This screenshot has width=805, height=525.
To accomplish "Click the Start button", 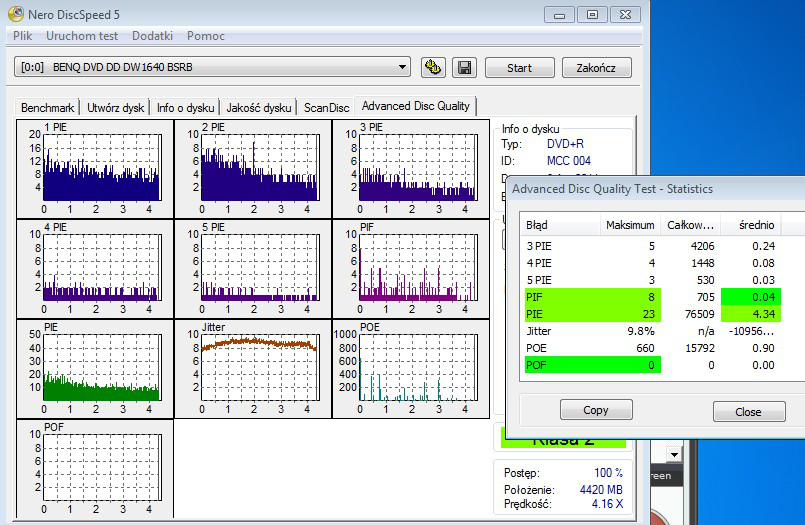I will 520,68.
